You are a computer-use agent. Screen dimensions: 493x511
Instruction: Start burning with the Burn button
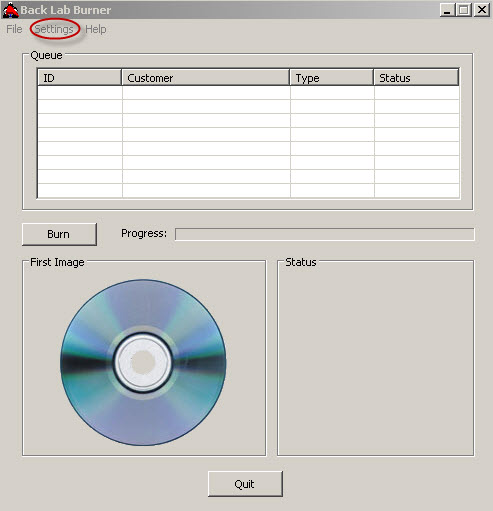pyautogui.click(x=59, y=234)
